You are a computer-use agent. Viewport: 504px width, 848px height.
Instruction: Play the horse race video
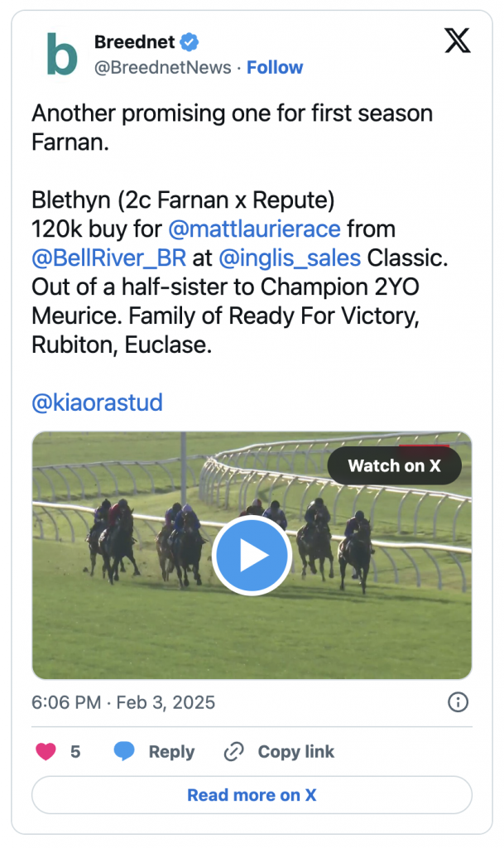[x=252, y=556]
